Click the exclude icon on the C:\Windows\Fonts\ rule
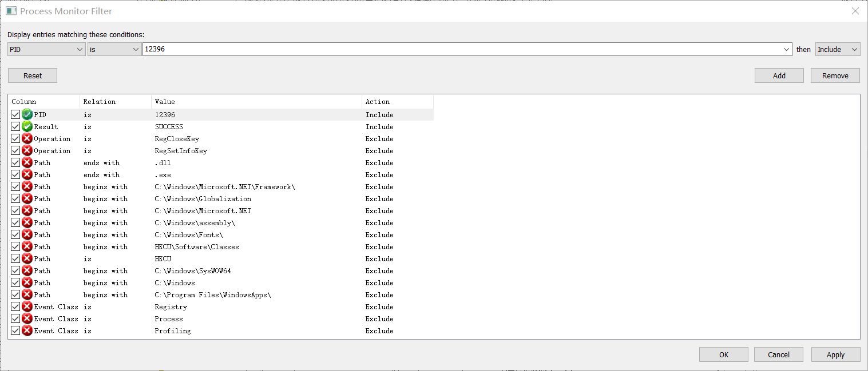This screenshot has width=868, height=371. click(x=27, y=234)
